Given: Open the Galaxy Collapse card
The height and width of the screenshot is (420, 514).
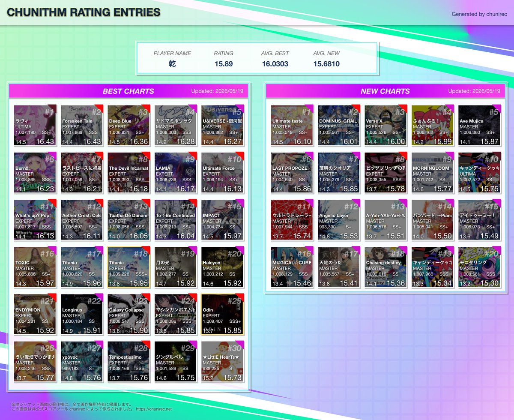Looking at the screenshot, I should (x=129, y=314).
